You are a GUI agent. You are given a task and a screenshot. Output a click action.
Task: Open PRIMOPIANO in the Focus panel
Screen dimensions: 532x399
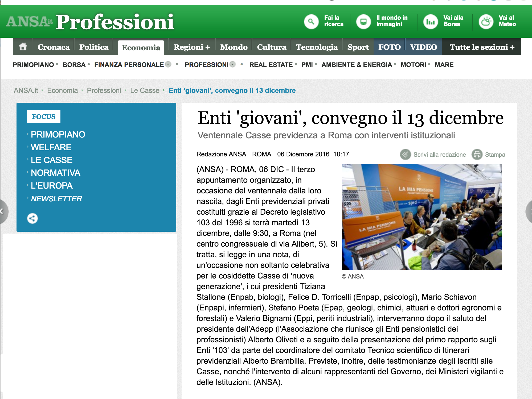tap(58, 134)
